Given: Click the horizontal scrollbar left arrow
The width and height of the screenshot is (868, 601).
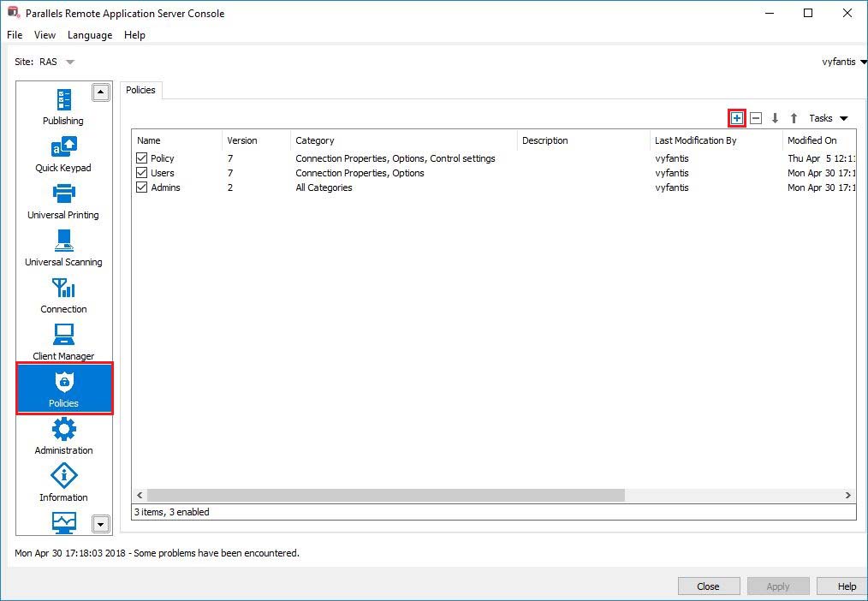Looking at the screenshot, I should coord(140,496).
